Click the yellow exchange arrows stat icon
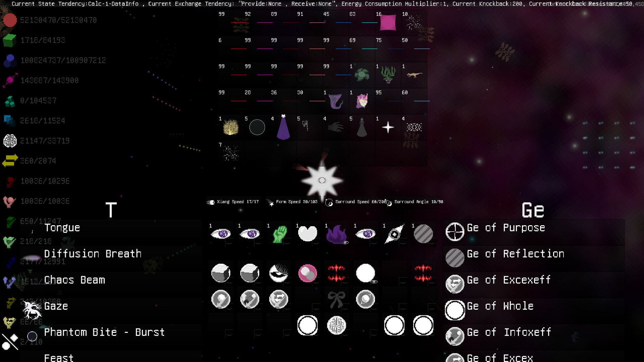 pyautogui.click(x=10, y=161)
